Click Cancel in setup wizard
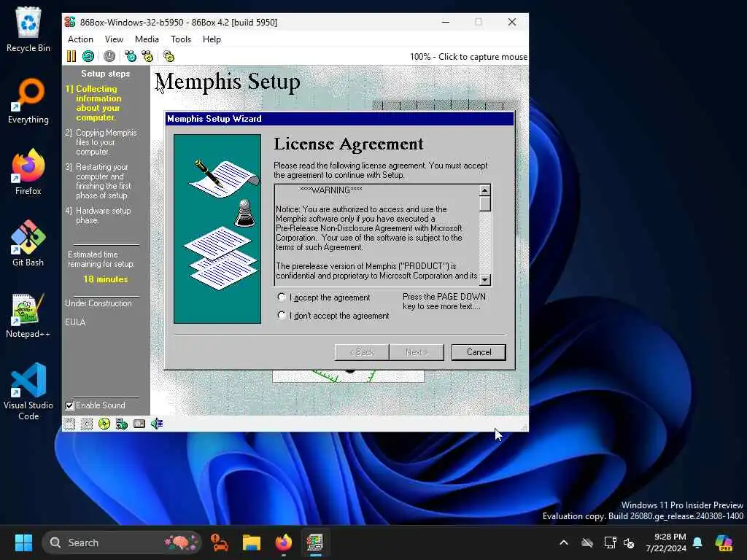Image resolution: width=747 pixels, height=560 pixels. pyautogui.click(x=479, y=352)
